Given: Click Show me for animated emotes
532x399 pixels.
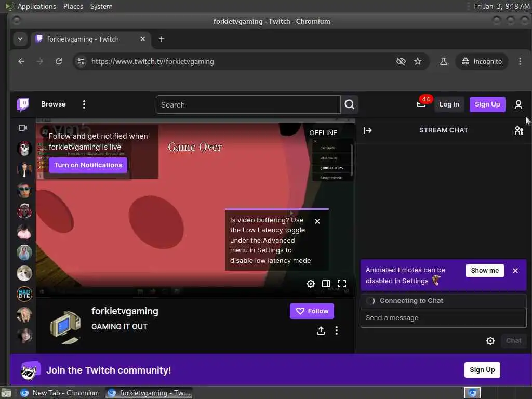Looking at the screenshot, I should [485, 270].
